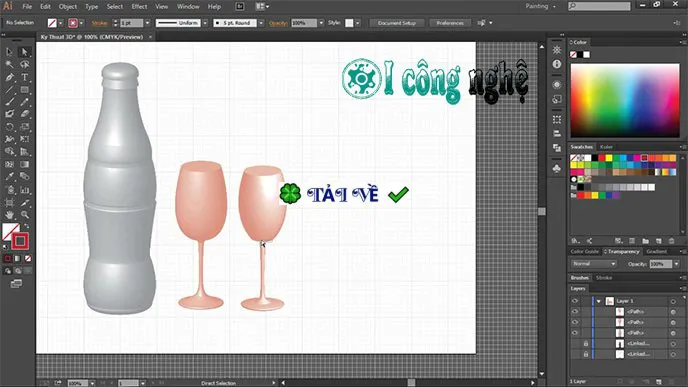The height and width of the screenshot is (387, 688).
Task: Open Uniform width profile dropdown
Action: tap(205, 23)
